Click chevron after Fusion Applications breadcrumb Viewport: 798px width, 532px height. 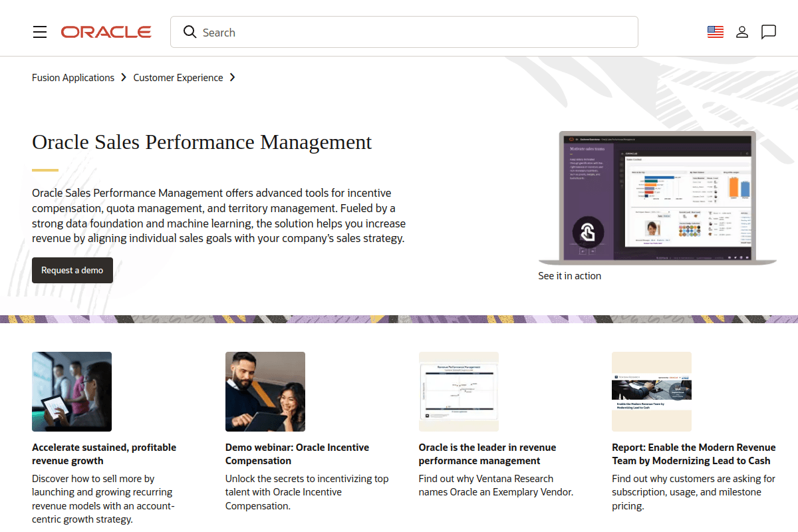coord(124,78)
